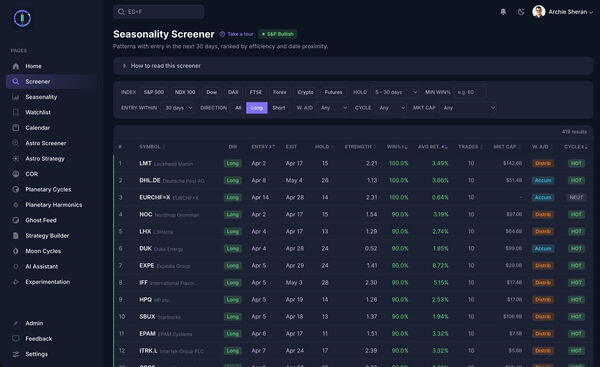Select Dow index filter
The height and width of the screenshot is (367, 600).
tap(212, 92)
